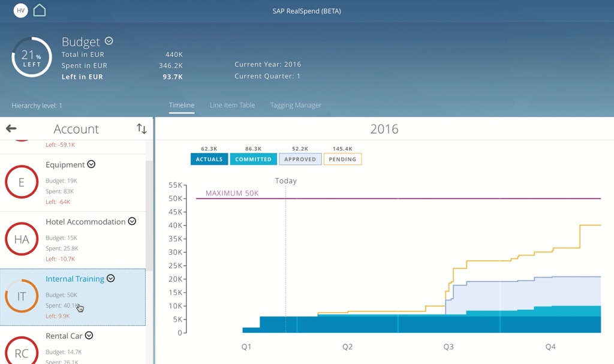Expand the Equipment account chevron

(x=91, y=164)
